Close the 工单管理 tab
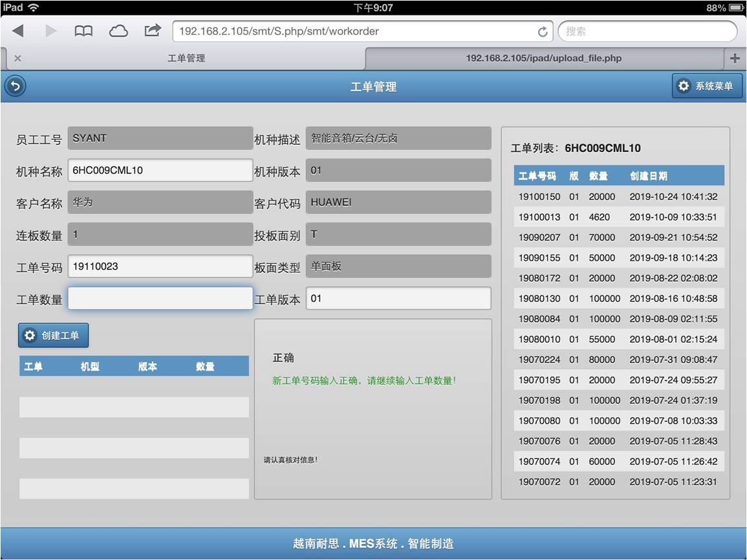The width and height of the screenshot is (747, 560). (17, 58)
